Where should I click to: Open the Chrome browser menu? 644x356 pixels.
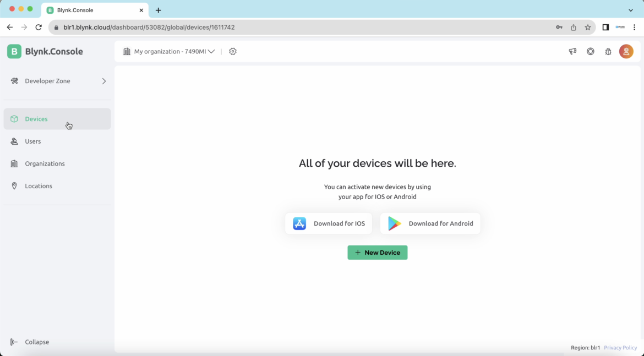[x=635, y=27]
